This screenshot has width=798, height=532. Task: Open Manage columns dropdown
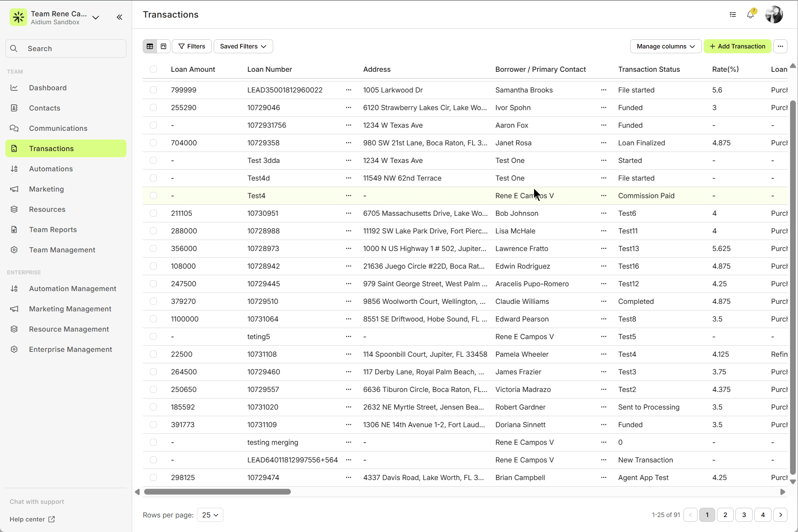(665, 46)
